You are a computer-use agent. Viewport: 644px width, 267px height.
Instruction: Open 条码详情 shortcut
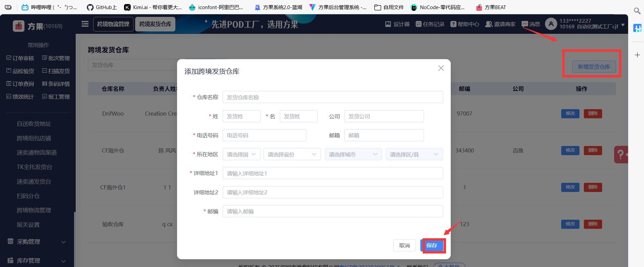pos(56,84)
